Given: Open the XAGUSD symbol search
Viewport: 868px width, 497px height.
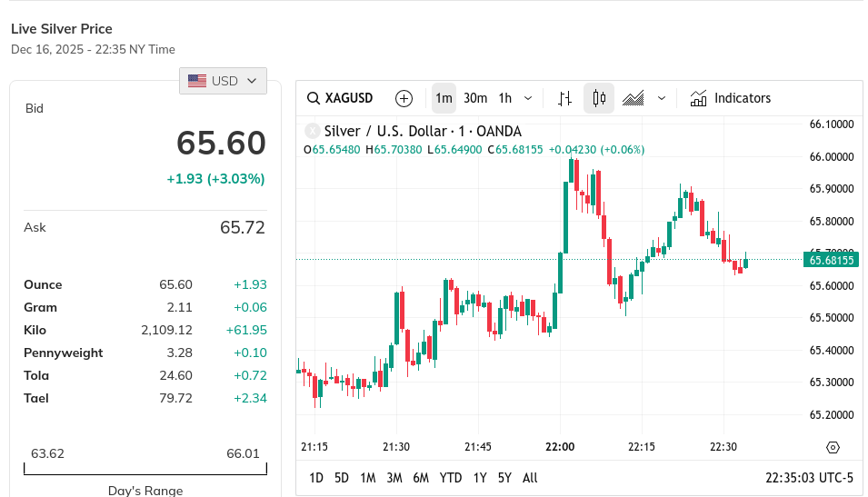Looking at the screenshot, I should pyautogui.click(x=340, y=98).
